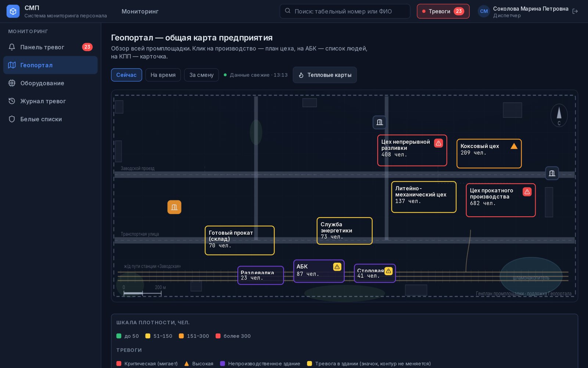Click the СМ user avatar
Image resolution: width=588 pixels, height=368 pixels.
tap(484, 11)
